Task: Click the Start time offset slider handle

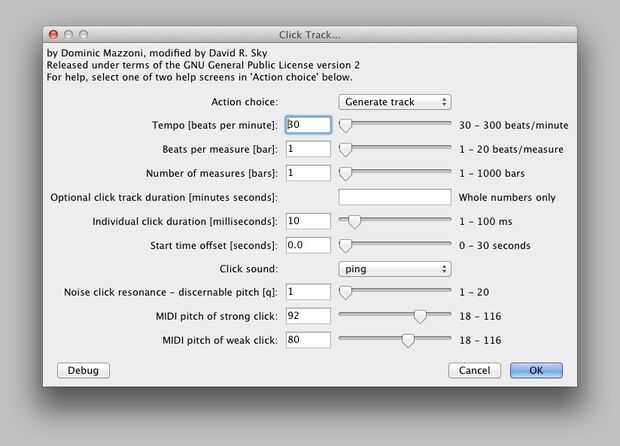Action: click(x=346, y=245)
